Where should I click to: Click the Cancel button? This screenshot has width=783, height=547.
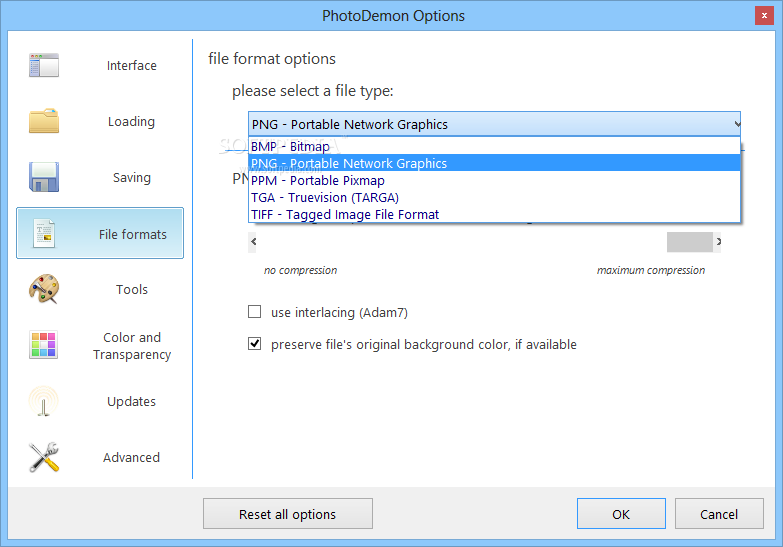tap(719, 514)
